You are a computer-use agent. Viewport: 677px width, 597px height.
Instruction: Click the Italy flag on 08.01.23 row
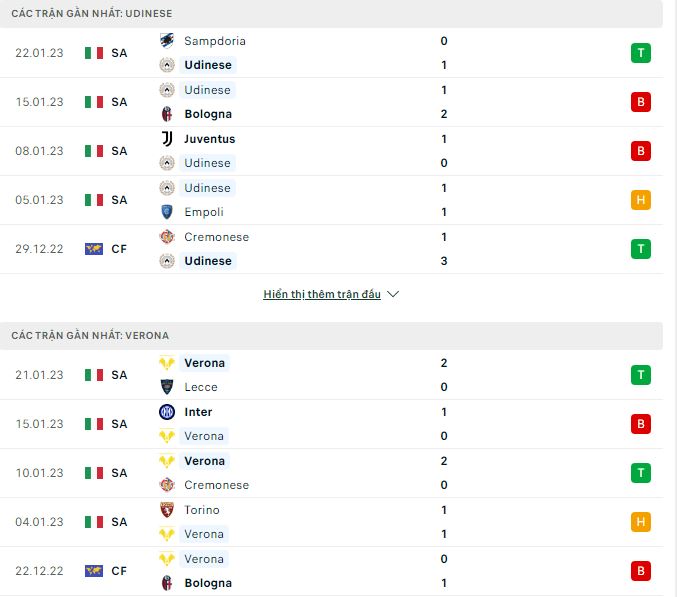click(x=94, y=151)
